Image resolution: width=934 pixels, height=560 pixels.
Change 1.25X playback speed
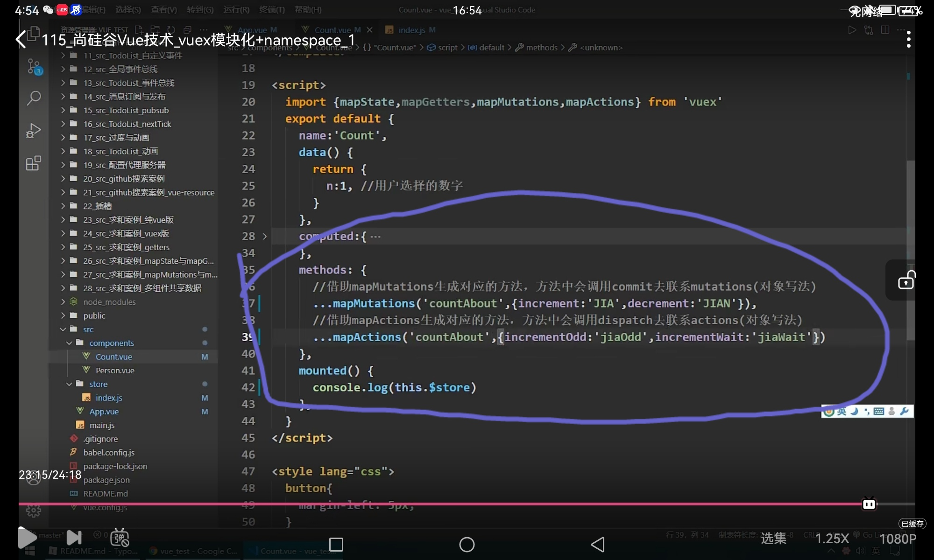832,539
